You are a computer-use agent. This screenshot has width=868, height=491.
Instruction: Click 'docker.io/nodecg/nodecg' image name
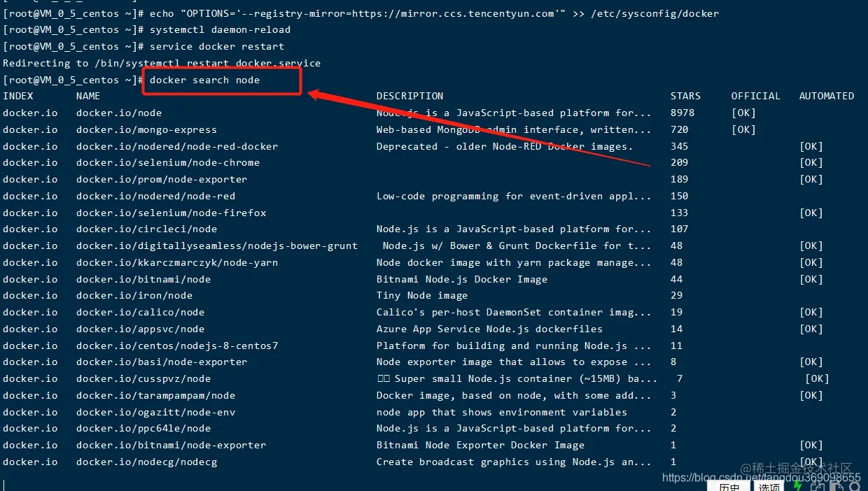tap(146, 462)
